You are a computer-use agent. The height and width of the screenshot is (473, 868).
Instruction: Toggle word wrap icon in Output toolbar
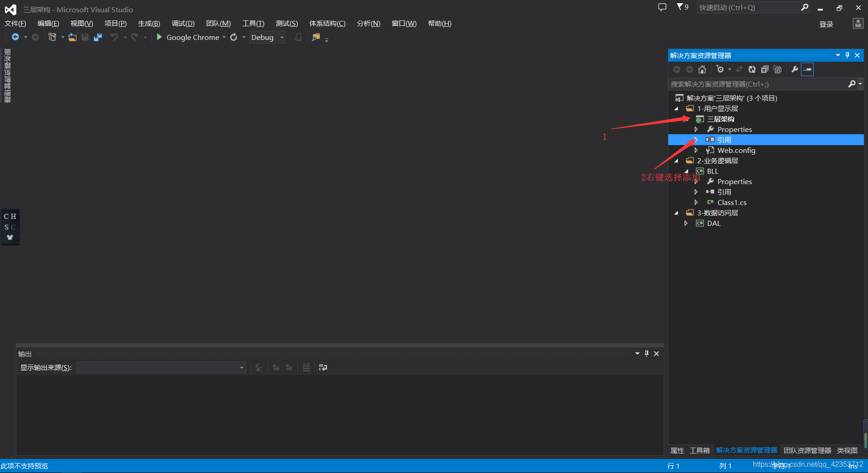pos(323,367)
